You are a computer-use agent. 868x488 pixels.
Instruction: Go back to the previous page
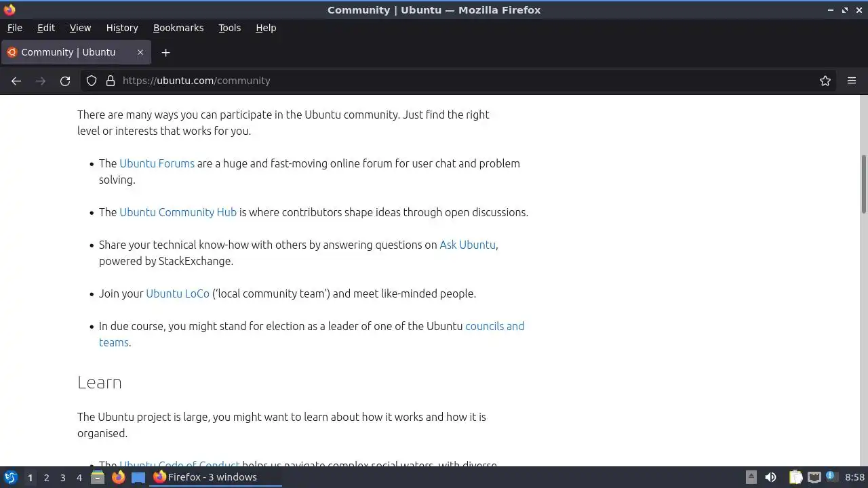tap(16, 81)
